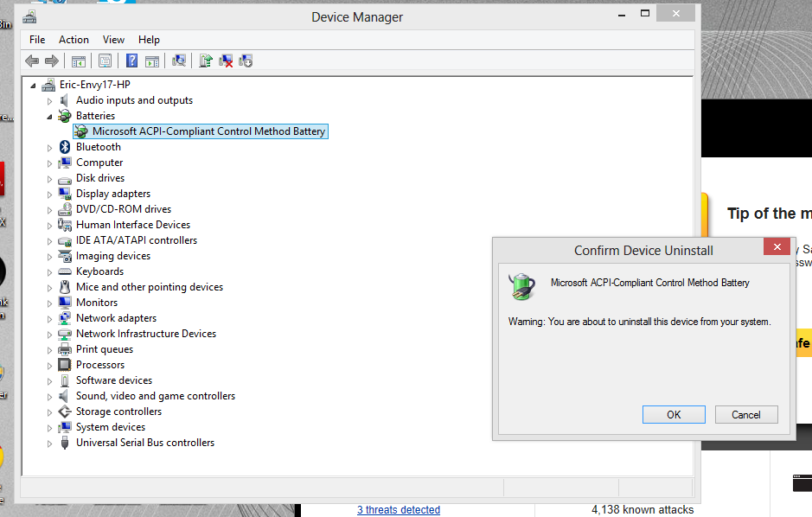Click the Imaging devices camera icon

(x=65, y=256)
